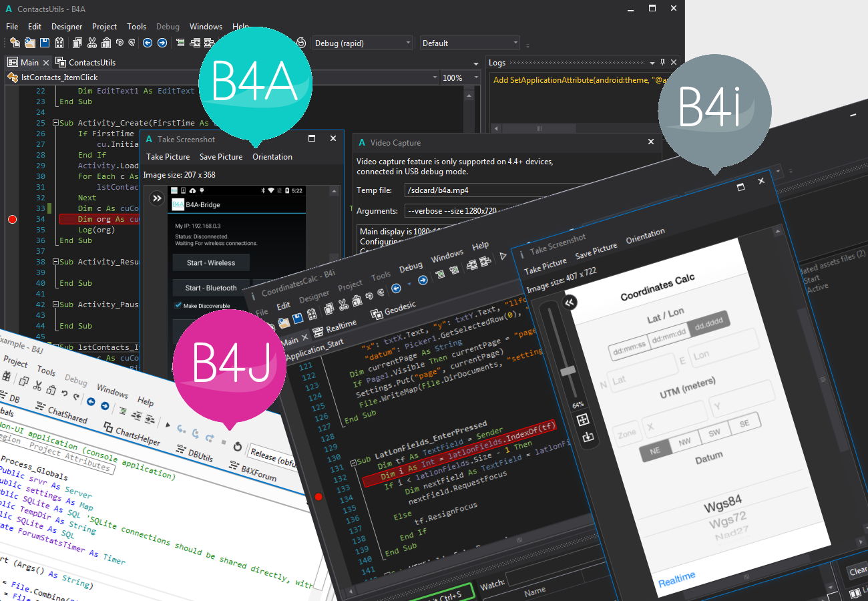Screen dimensions: 868x601
Task: Open the File menu in B4A
Action: [12, 27]
